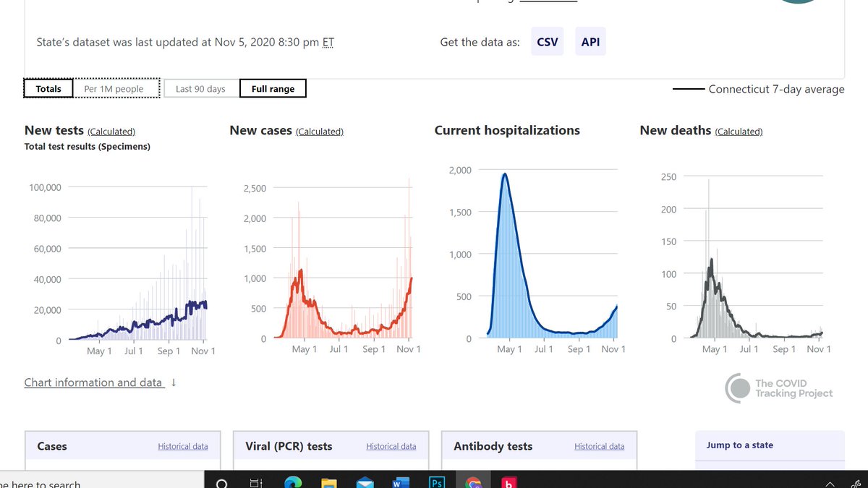868x488 pixels.
Task: Expand Chart information and data
Action: pyautogui.click(x=100, y=382)
